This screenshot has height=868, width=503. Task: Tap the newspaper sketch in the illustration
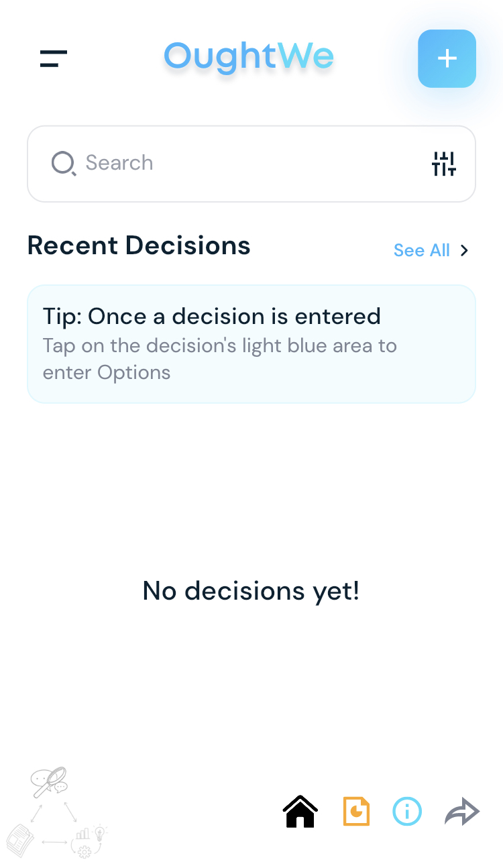(x=20, y=840)
